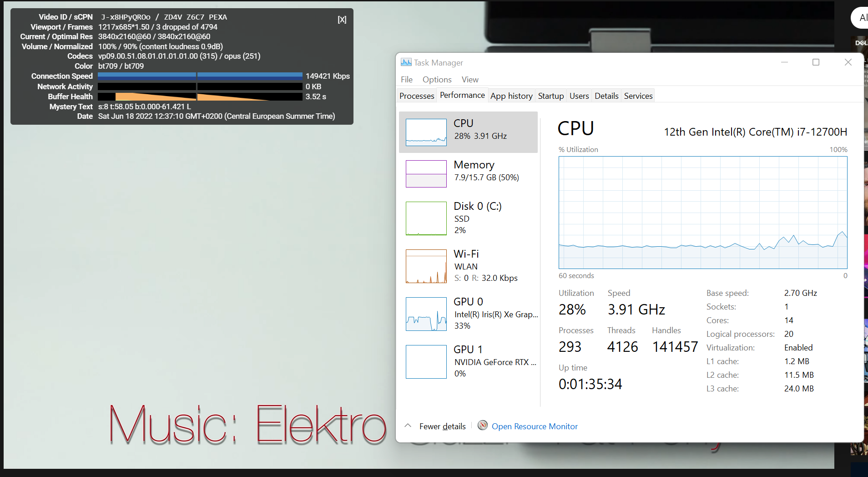Click the color bt709 / bt709 value
Screen dimensions: 868x477
pos(121,66)
